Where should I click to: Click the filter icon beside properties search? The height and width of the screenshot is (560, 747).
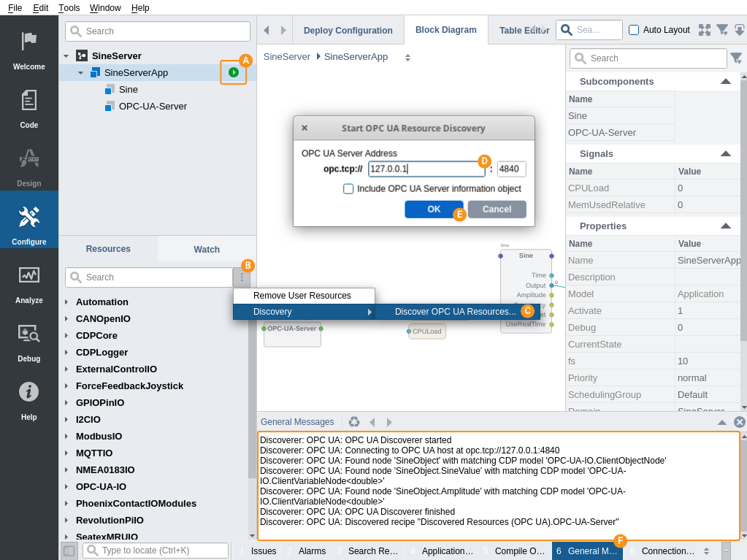[736, 58]
